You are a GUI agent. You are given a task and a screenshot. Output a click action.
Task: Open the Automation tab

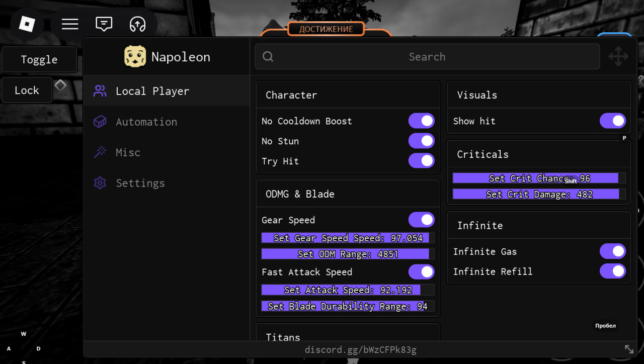pyautogui.click(x=146, y=122)
